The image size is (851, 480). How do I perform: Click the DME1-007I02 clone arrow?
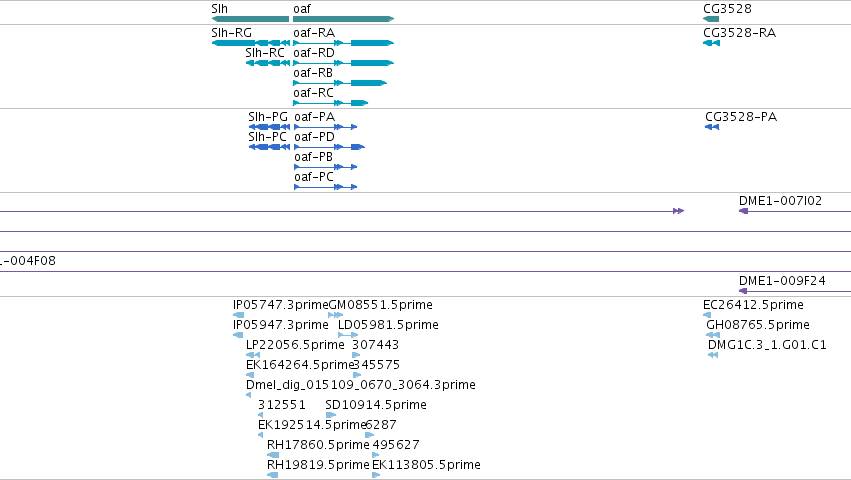tap(795, 211)
